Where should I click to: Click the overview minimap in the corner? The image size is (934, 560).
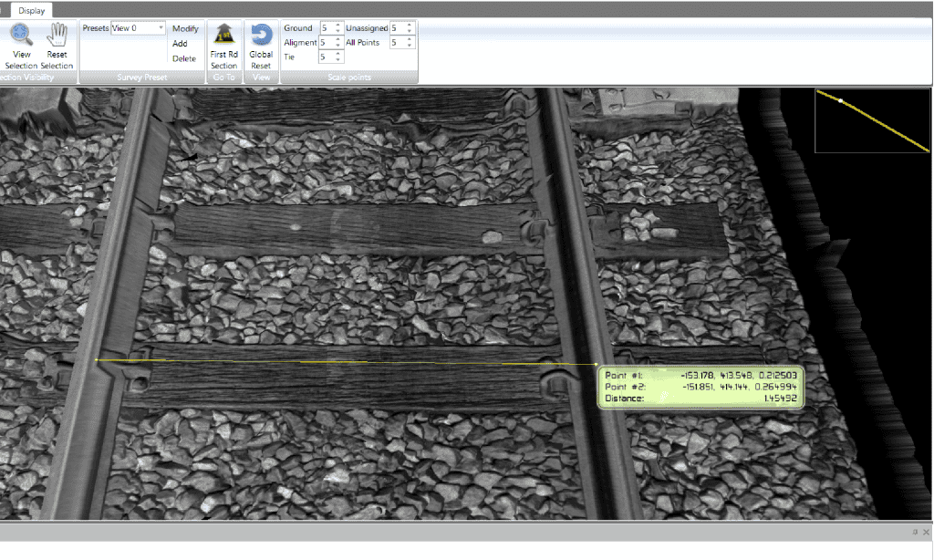871,119
